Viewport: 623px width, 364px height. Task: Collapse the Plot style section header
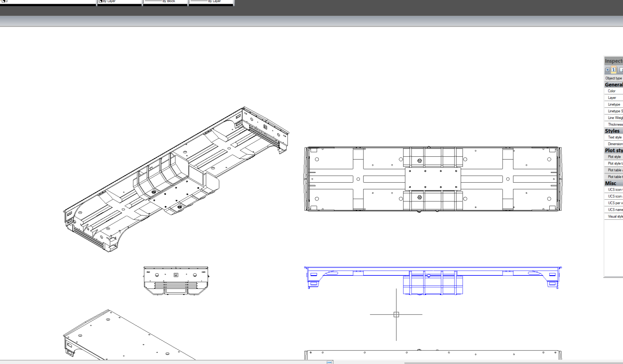tap(613, 151)
